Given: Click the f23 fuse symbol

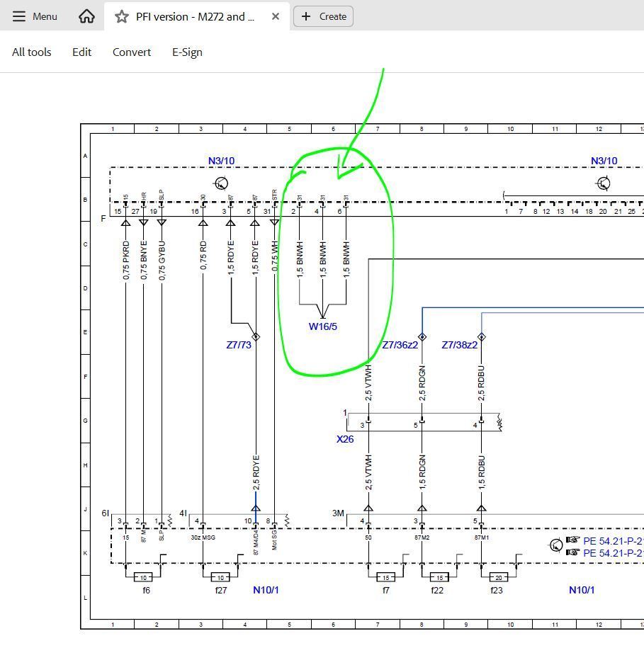Looking at the screenshot, I should pos(499,577).
